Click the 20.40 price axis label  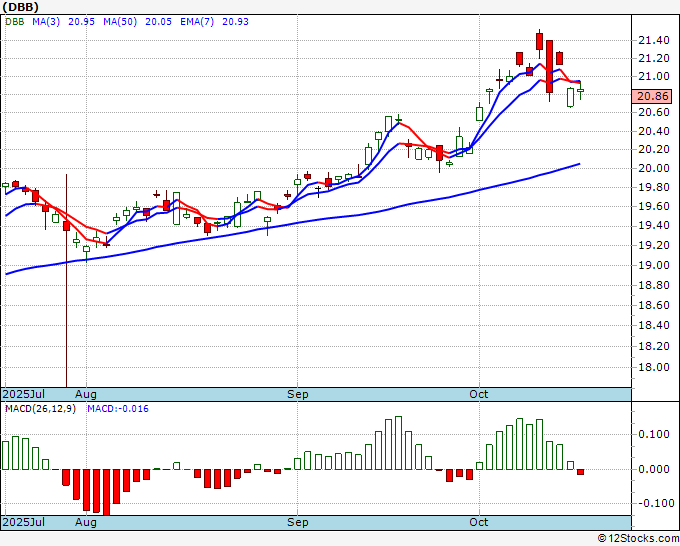(654, 131)
